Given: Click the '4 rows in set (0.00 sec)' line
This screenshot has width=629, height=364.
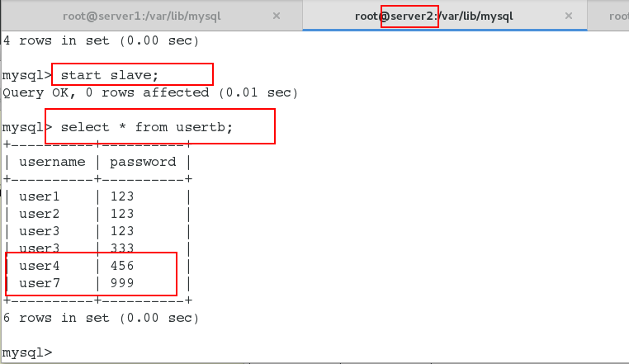Looking at the screenshot, I should point(101,40).
